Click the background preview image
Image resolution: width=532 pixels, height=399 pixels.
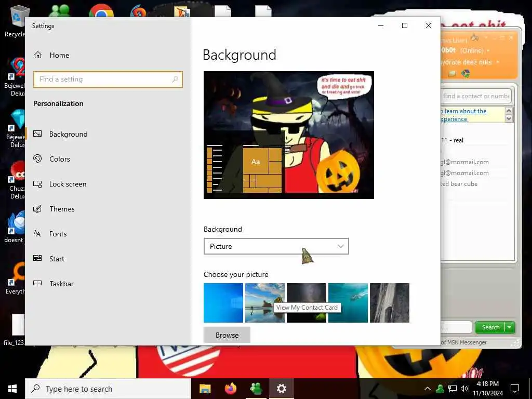(289, 135)
